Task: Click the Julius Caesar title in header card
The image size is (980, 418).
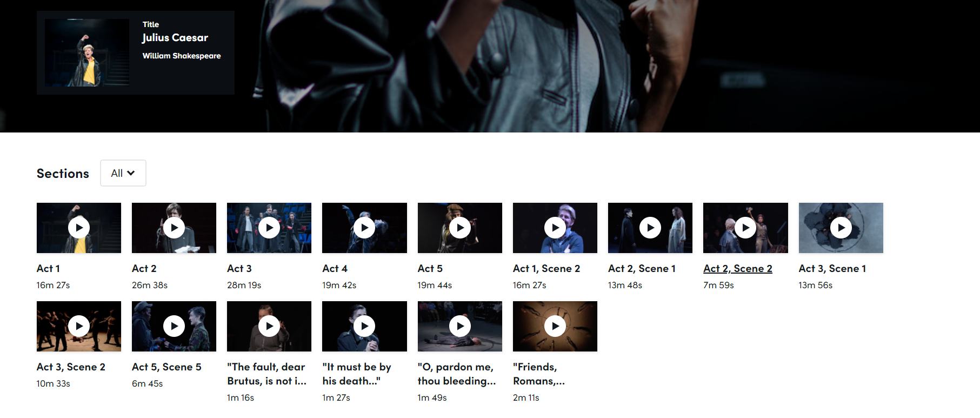Action: coord(175,37)
